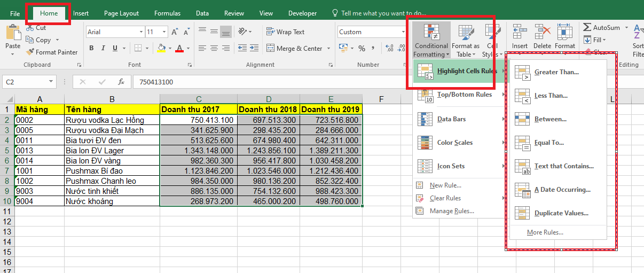Expand the Name Box dropdown arrow

pos(51,82)
